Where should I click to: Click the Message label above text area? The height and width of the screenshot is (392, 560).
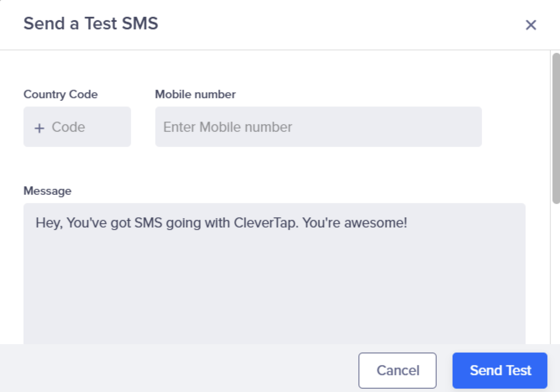(x=47, y=191)
